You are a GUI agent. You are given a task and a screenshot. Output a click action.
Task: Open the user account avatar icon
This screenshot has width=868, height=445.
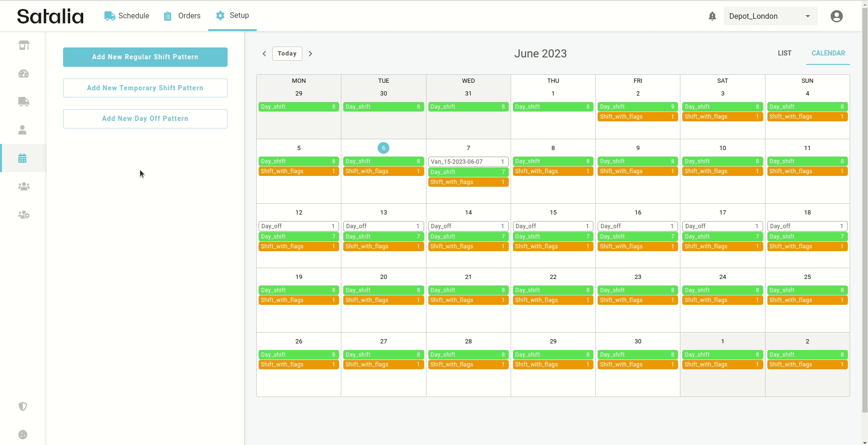(836, 16)
